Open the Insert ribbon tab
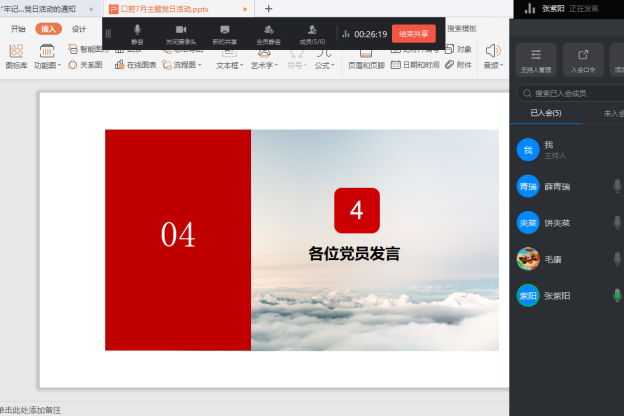 pos(48,29)
